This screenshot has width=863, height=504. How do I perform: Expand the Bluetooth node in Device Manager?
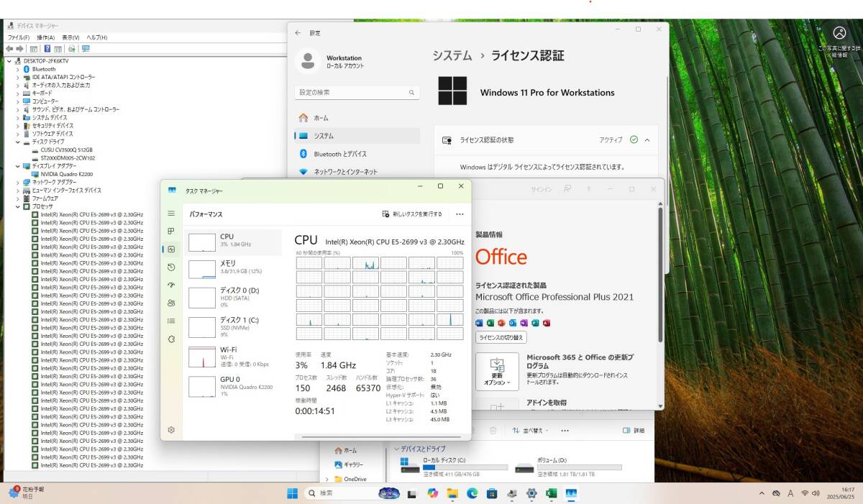[x=18, y=69]
